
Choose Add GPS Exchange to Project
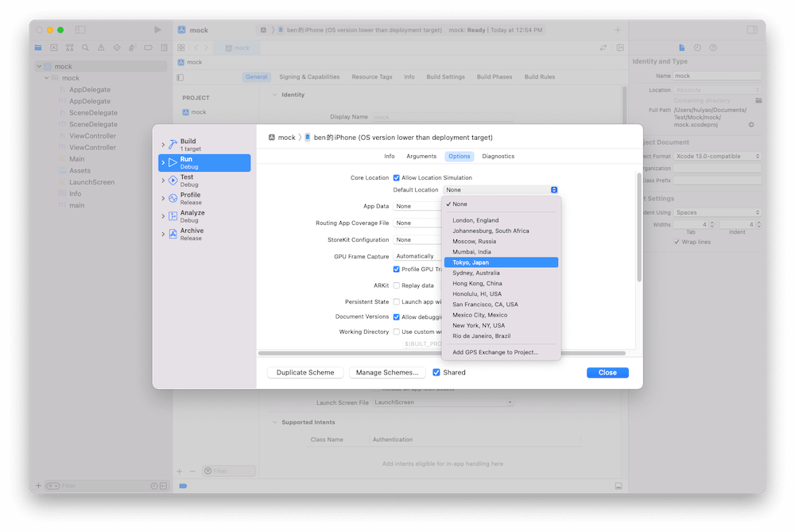tap(501, 352)
